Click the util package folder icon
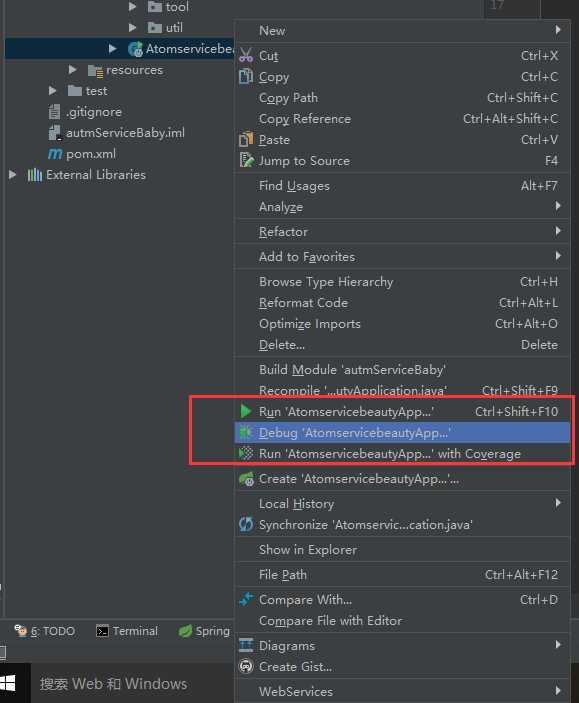The width and height of the screenshot is (579, 703). point(155,28)
